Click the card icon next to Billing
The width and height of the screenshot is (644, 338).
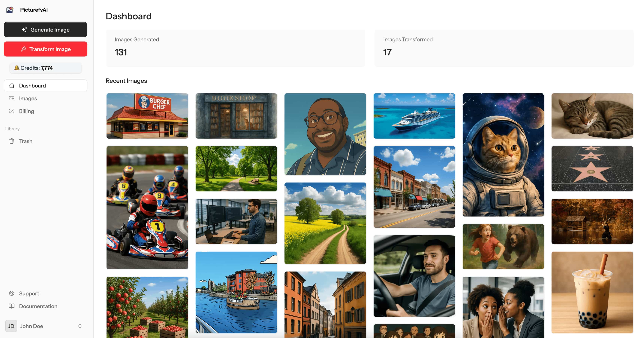point(11,111)
